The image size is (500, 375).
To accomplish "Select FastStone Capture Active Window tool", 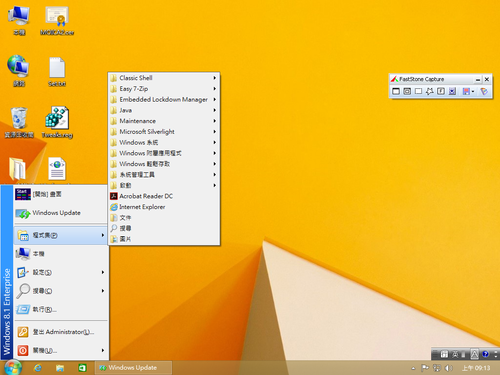I will [396, 91].
